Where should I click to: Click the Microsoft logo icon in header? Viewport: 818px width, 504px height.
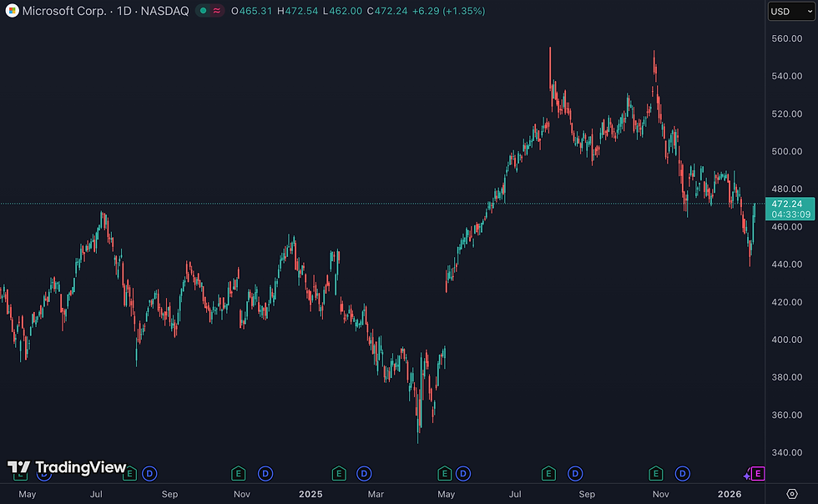(x=12, y=11)
